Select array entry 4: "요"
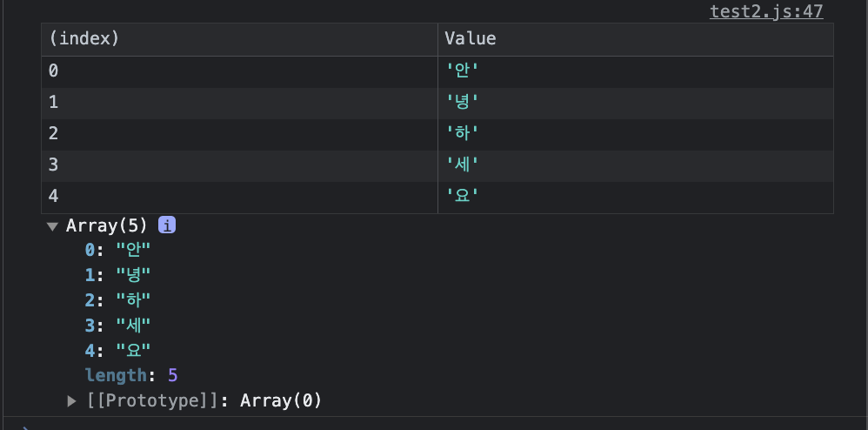 118,350
